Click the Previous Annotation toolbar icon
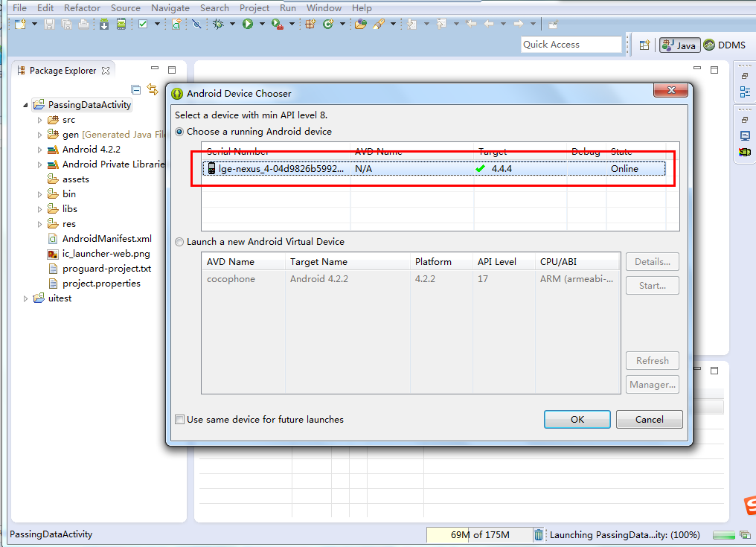 [442, 24]
